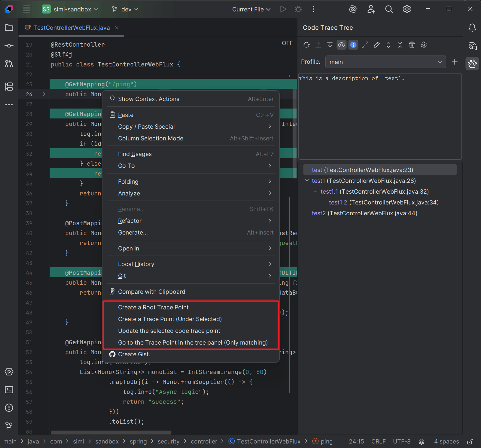This screenshot has height=448, width=481.
Task: Open the dev branch dropdown
Action: point(125,9)
